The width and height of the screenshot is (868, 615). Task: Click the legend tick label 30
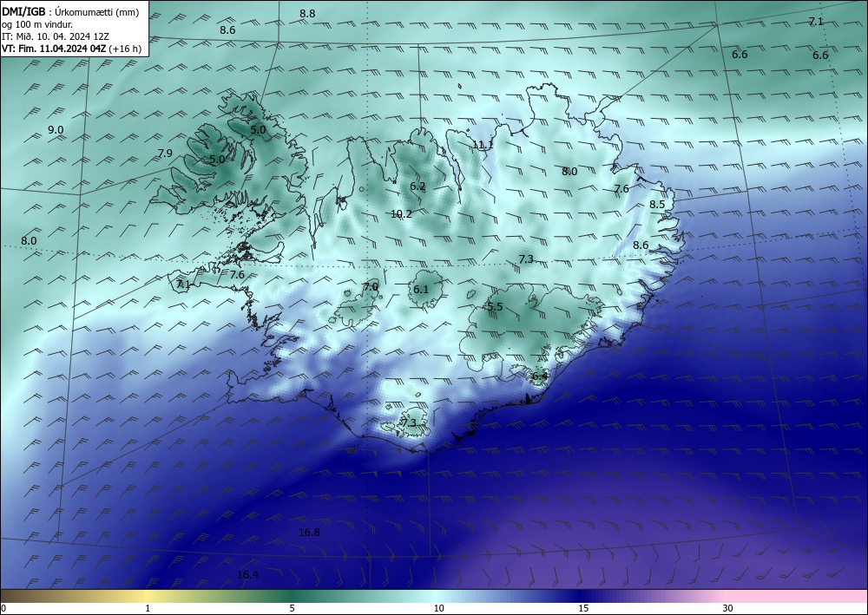click(x=728, y=609)
